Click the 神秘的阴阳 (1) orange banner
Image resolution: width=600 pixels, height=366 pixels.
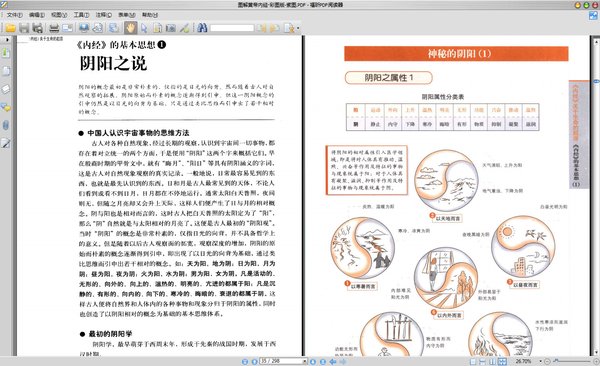tap(456, 54)
